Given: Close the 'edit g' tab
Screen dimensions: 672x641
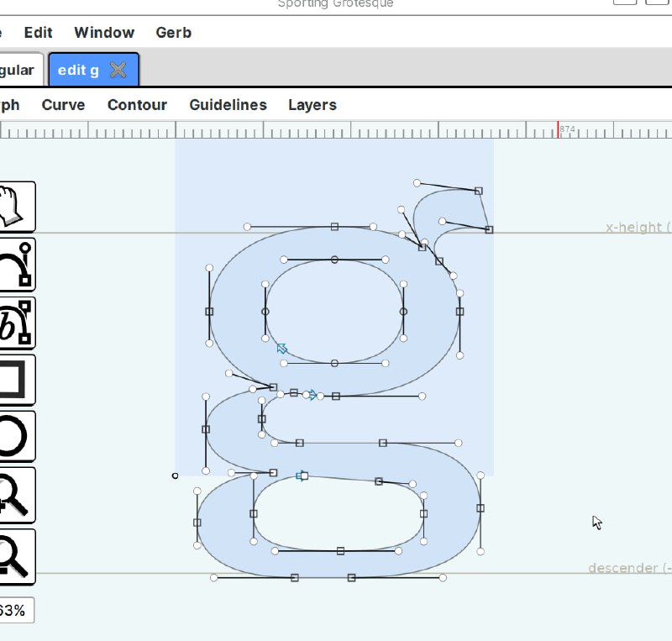Looking at the screenshot, I should click(118, 70).
